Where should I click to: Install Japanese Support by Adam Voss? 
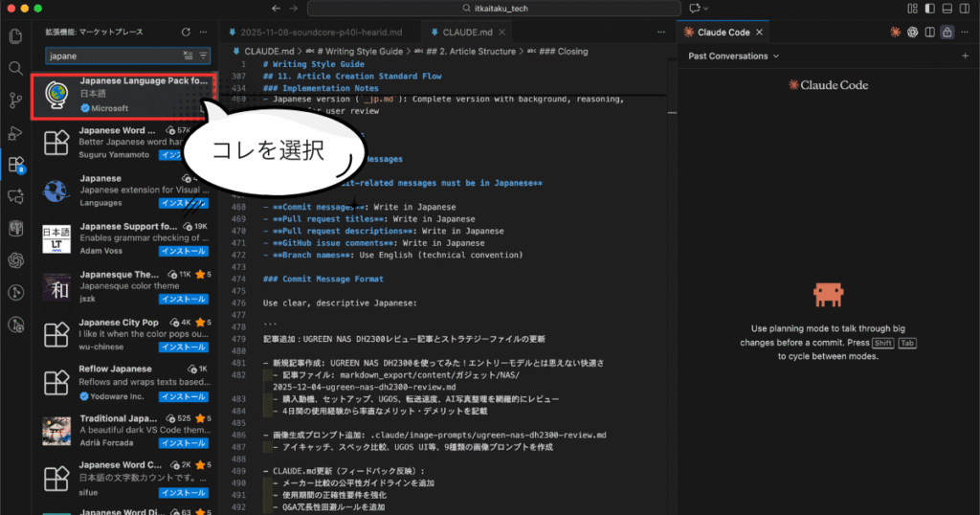pyautogui.click(x=183, y=251)
